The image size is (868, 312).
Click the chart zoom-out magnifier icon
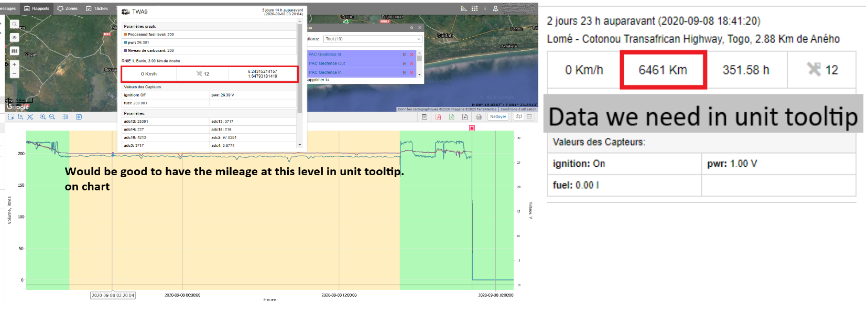tap(52, 117)
